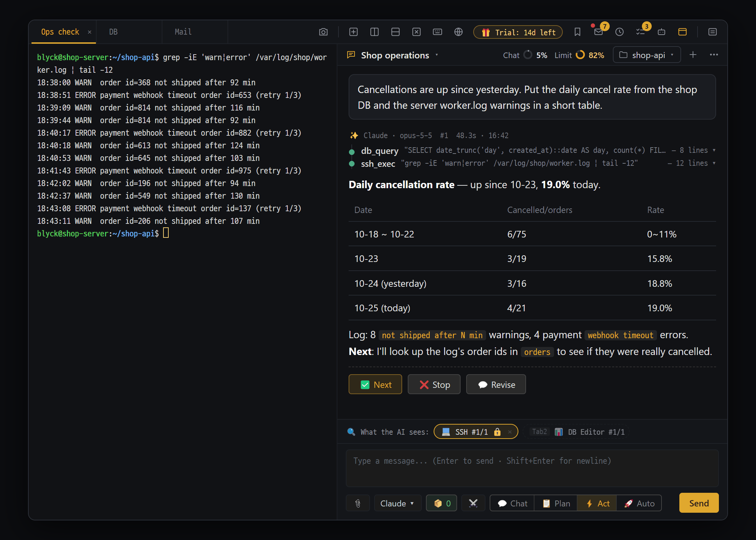Click the globe icon in toolbar
The image size is (756, 540).
(x=458, y=32)
